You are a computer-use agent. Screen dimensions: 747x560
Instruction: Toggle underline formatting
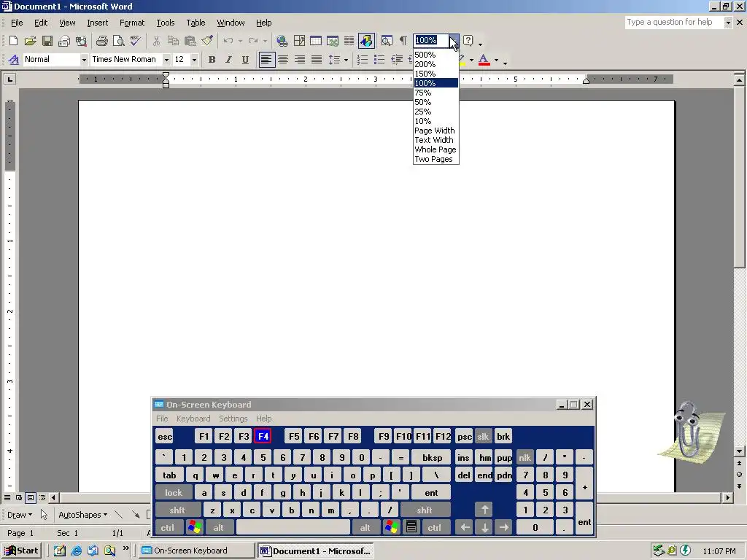(x=245, y=60)
